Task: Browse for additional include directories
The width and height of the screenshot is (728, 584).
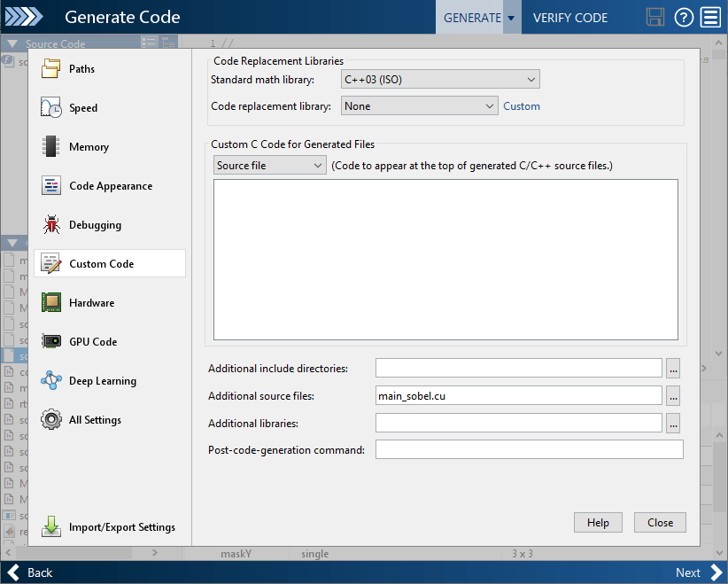Action: click(x=673, y=368)
